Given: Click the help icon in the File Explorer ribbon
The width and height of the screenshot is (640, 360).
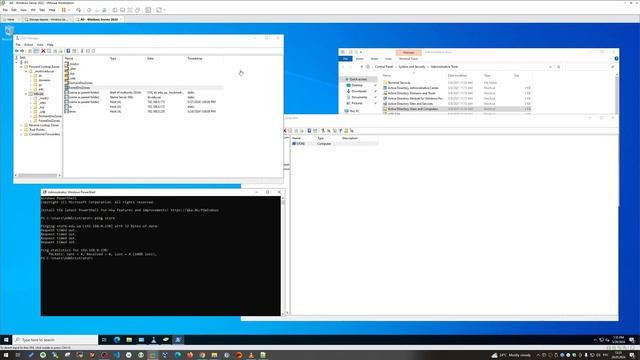Looking at the screenshot, I should tap(616, 59).
